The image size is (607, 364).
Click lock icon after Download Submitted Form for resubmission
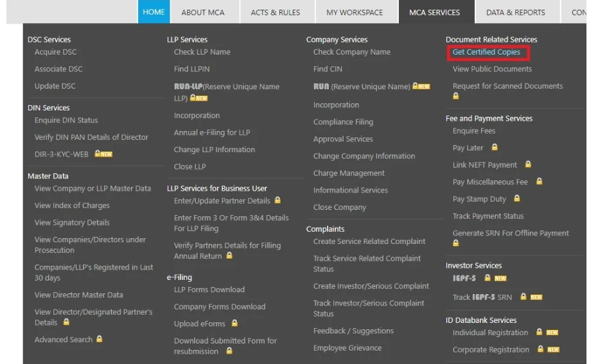click(229, 351)
